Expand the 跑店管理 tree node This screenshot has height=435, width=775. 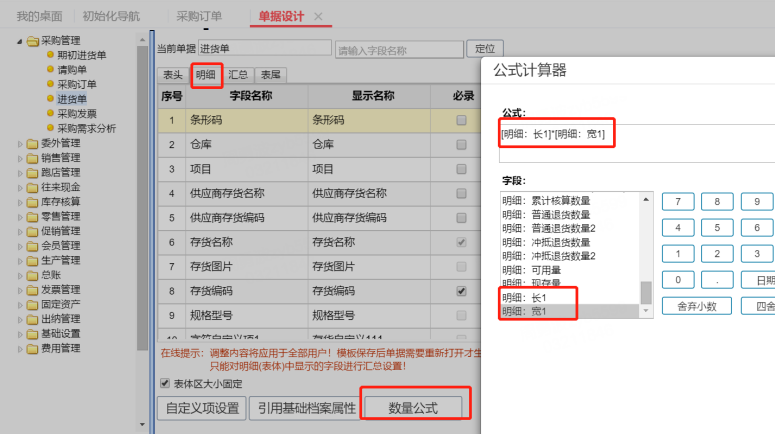20,173
